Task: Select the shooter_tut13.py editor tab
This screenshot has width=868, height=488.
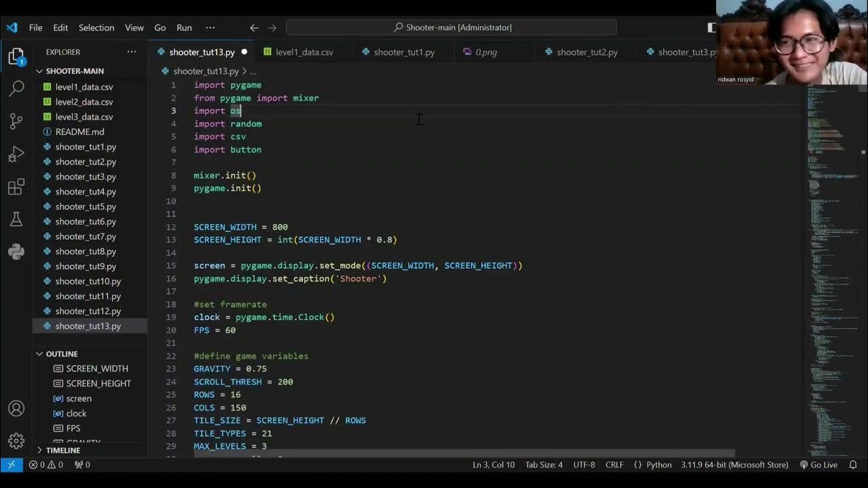Action: [x=201, y=52]
